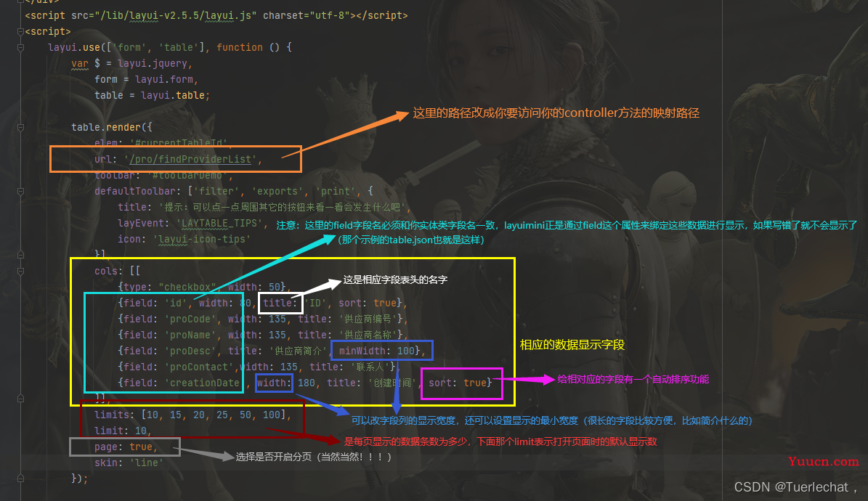Image resolution: width=868 pixels, height=501 pixels.
Task: Fold the defaultToolbar array in gutter
Action: [x=20, y=192]
